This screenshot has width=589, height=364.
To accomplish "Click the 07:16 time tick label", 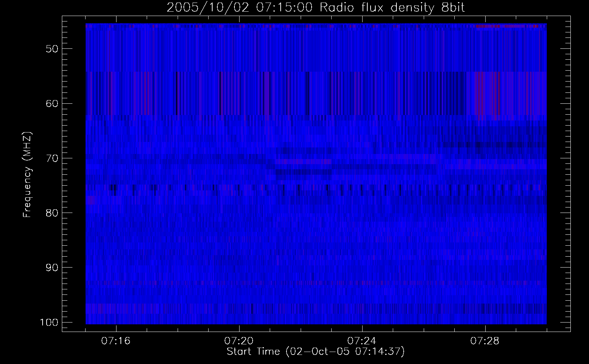I will (x=116, y=341).
